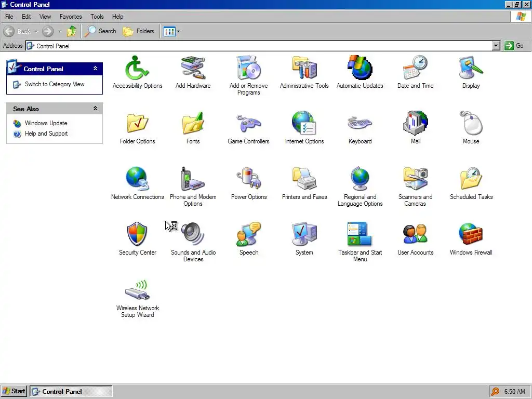
Task: Open the Views button dropdown
Action: click(179, 32)
